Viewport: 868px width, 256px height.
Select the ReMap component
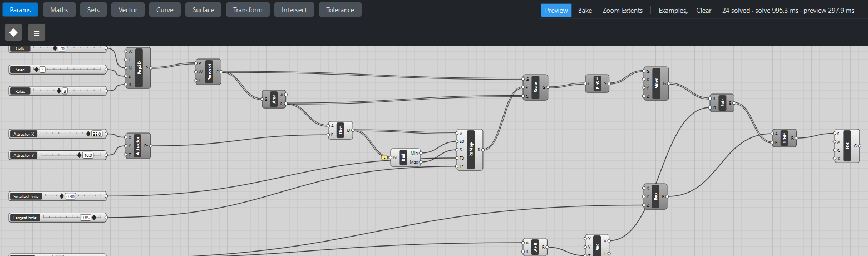(471, 150)
